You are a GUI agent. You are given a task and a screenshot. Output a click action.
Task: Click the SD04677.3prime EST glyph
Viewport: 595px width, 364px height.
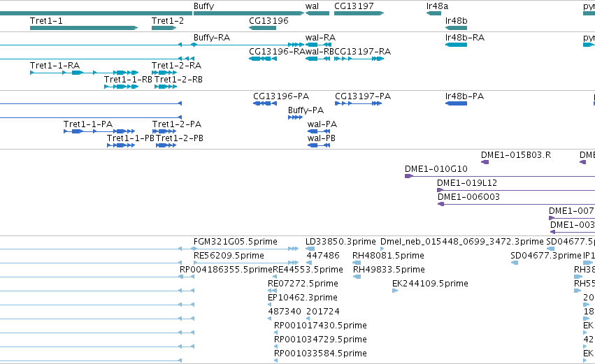click(x=515, y=263)
